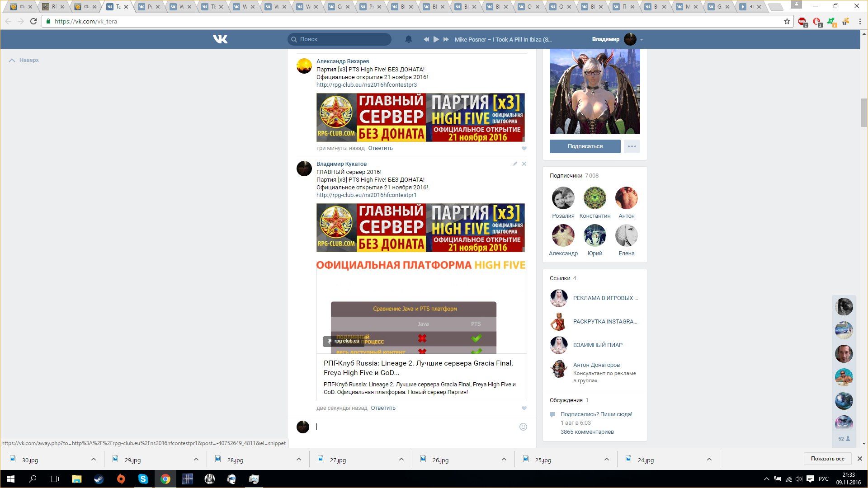The image size is (868, 488).
Task: Expand options arrow for 28.jpg download
Action: [298, 459]
